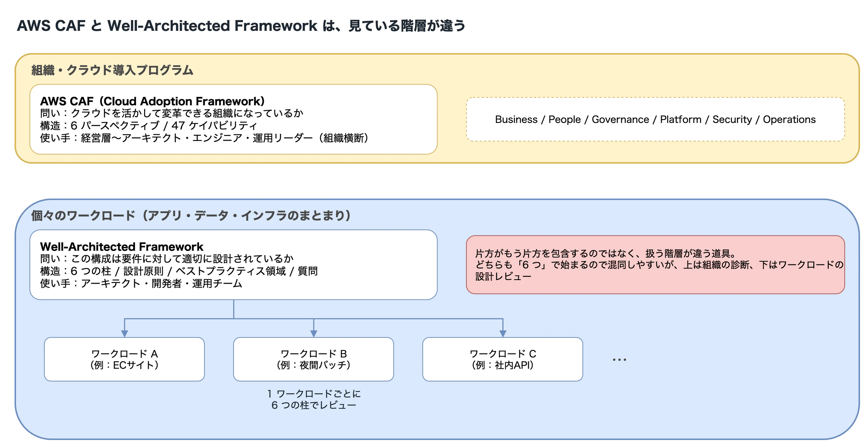Click the dashed box listing Business / People / Governance

[x=655, y=119]
